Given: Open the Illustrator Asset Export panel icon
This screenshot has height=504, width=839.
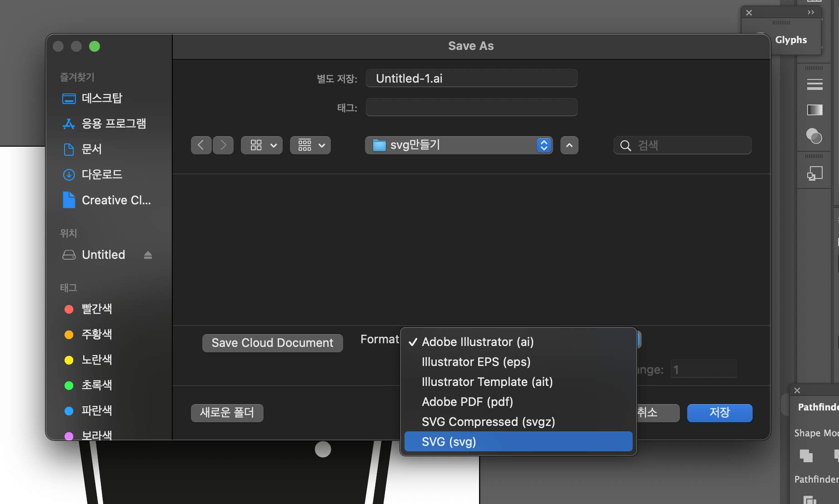Looking at the screenshot, I should 814,173.
